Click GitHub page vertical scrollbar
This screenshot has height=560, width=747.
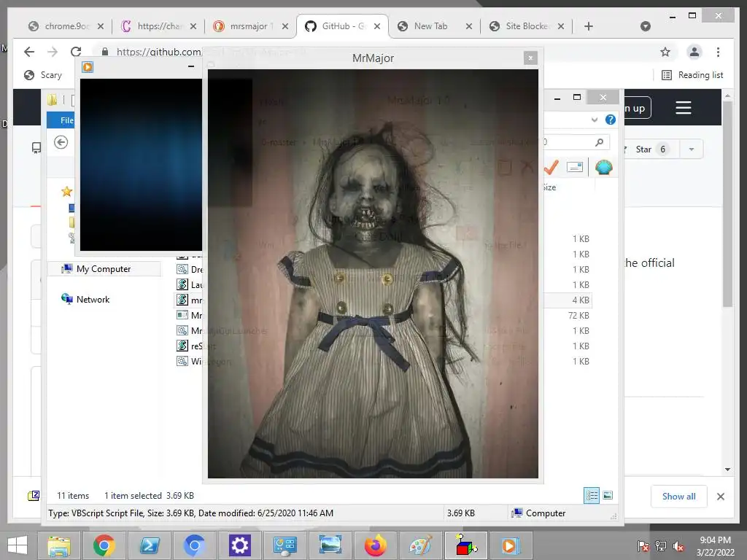pyautogui.click(x=727, y=203)
